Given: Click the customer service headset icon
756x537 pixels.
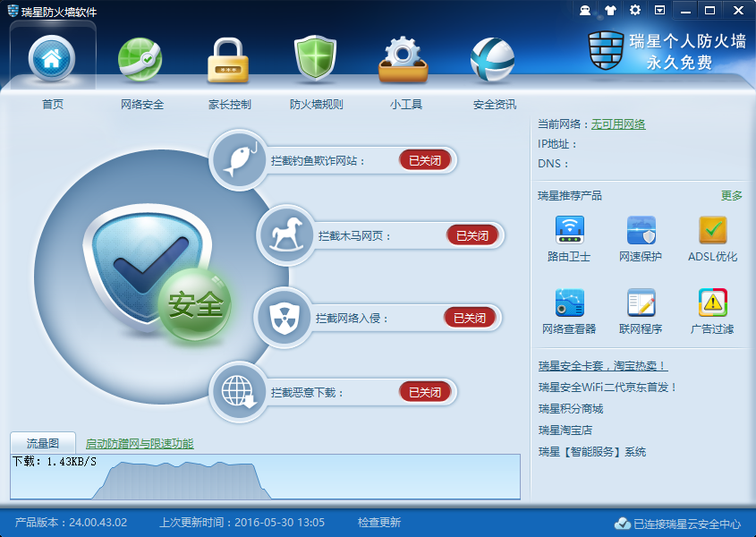Looking at the screenshot, I should click(x=585, y=10).
